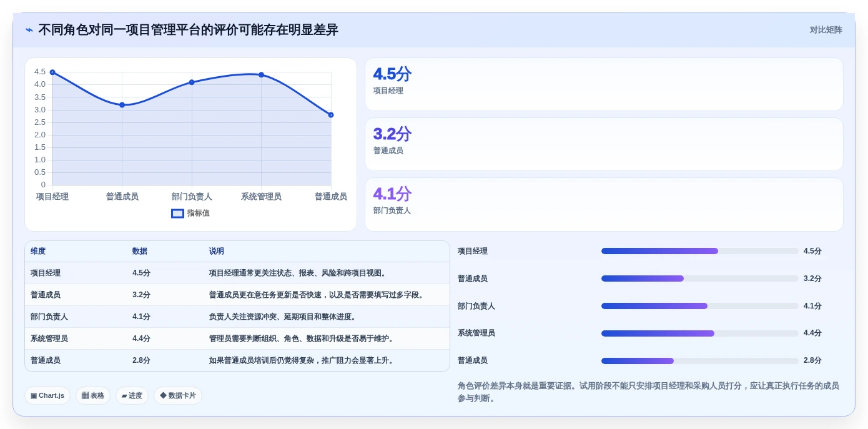
Task: Click the 对比矩阵 label in header
Action: [826, 30]
